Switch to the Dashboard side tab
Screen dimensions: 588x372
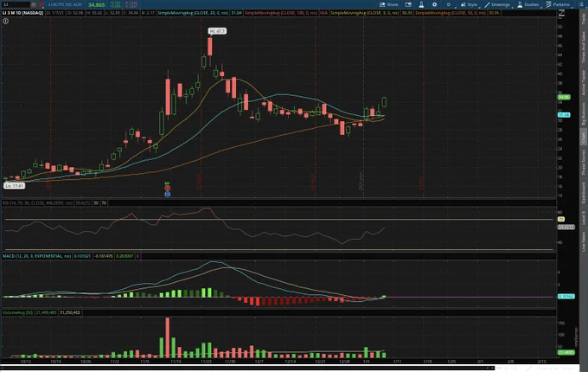[584, 193]
